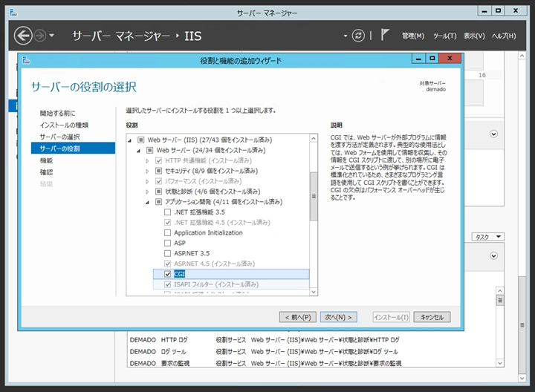Minimize the wizard dialog window

418,59
